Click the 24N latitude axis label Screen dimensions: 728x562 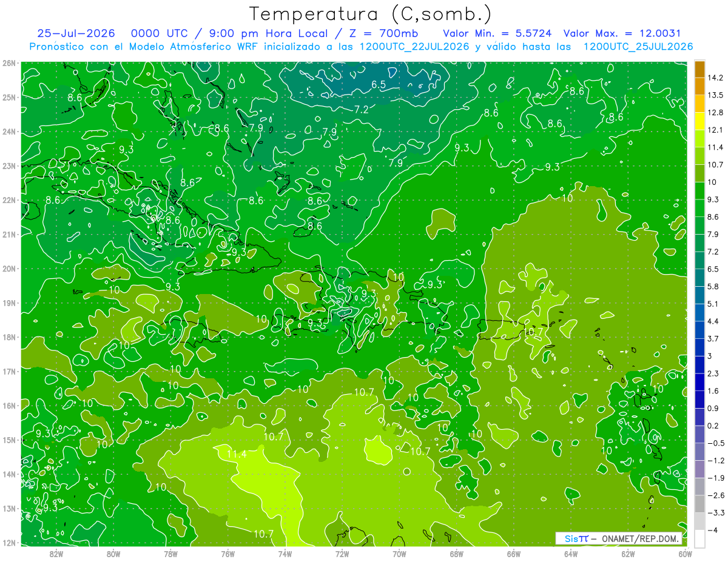coord(9,132)
